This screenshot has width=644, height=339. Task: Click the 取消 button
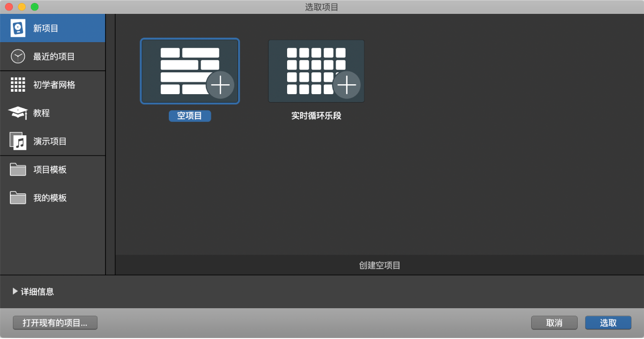coord(554,323)
